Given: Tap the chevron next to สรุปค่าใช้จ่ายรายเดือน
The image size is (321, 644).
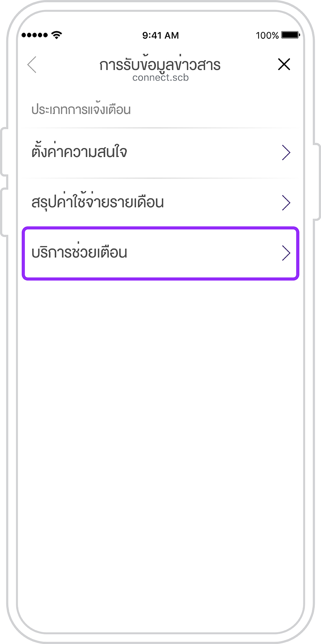Looking at the screenshot, I should click(x=286, y=203).
